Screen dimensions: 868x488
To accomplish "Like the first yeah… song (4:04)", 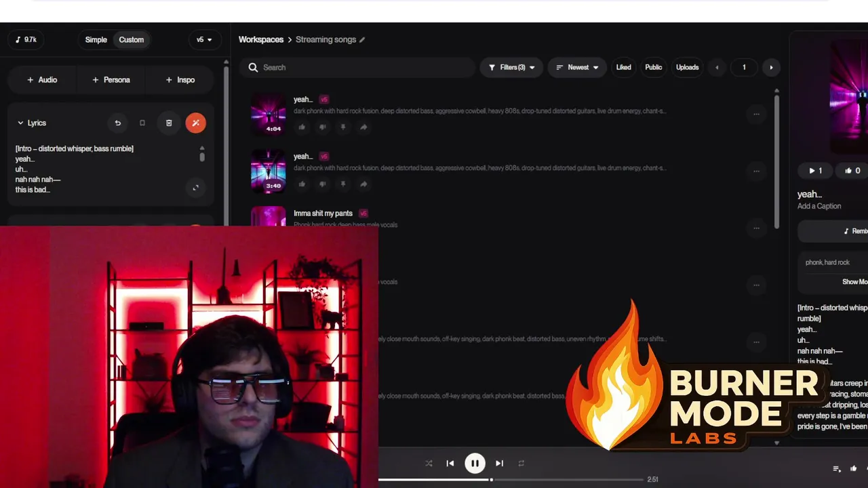I will [x=302, y=127].
